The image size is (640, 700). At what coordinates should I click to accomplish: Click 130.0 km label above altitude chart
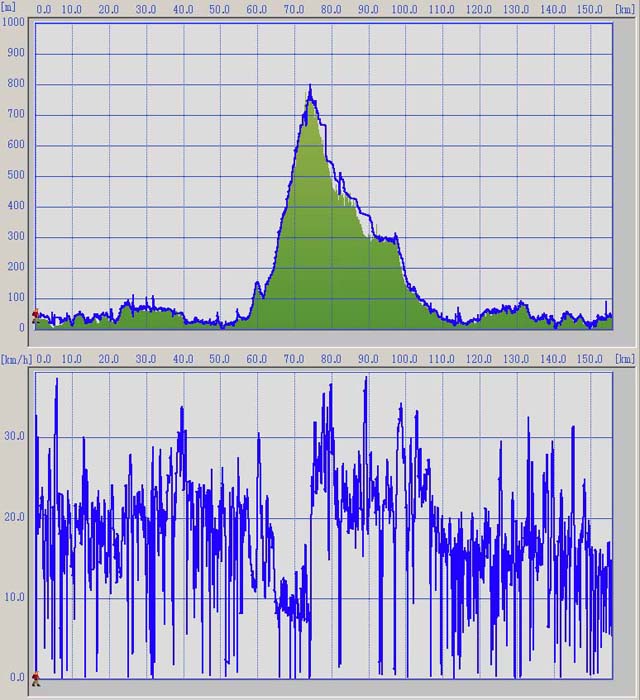[x=516, y=9]
